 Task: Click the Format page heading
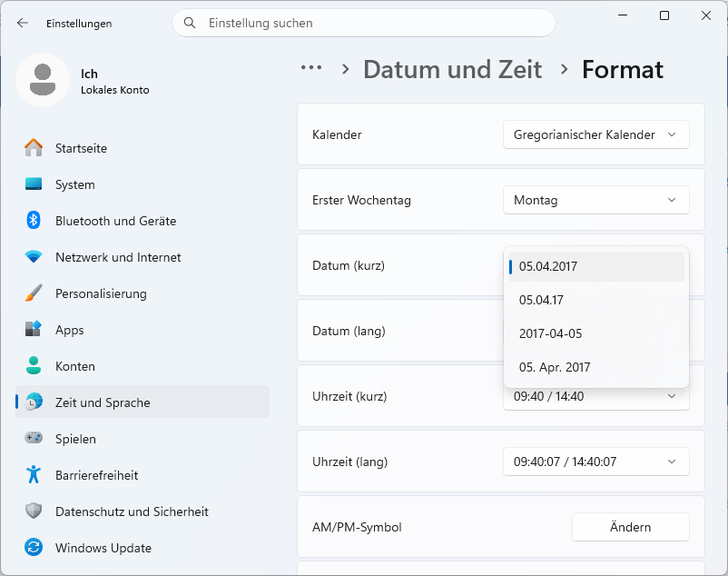(623, 70)
